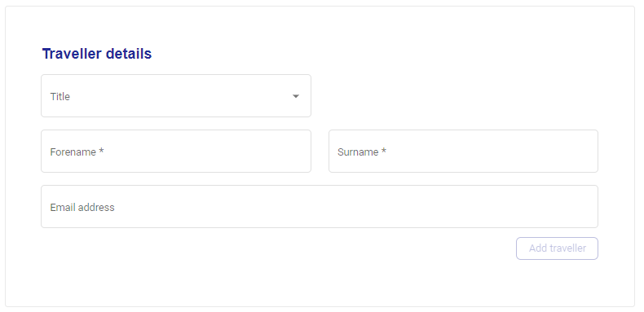Click the Title dropdown arrow icon

pyautogui.click(x=296, y=96)
